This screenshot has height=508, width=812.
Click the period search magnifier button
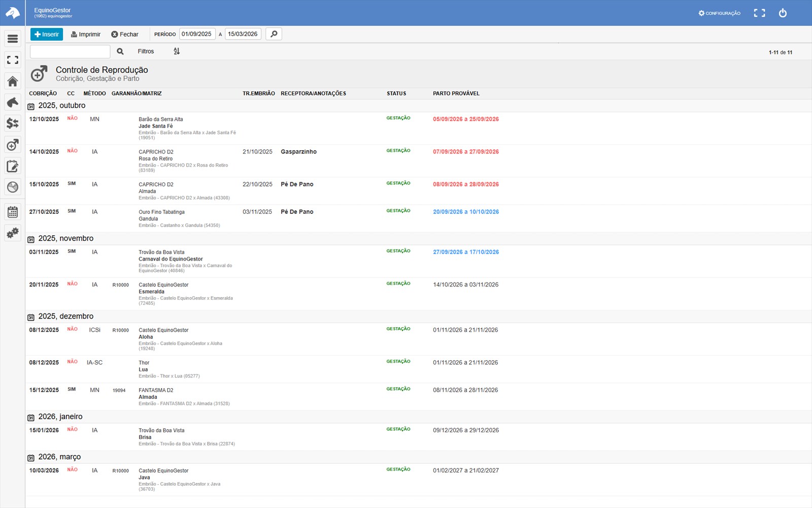click(274, 34)
